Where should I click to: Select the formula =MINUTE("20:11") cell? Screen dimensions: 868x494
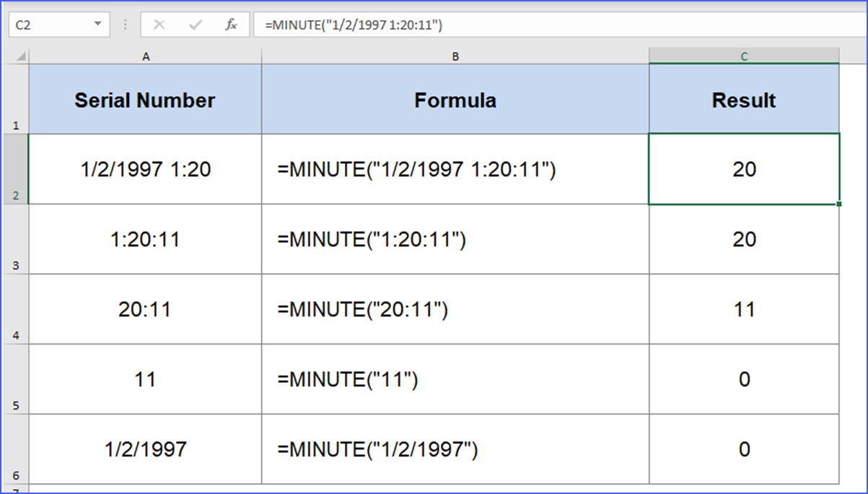[x=455, y=309]
